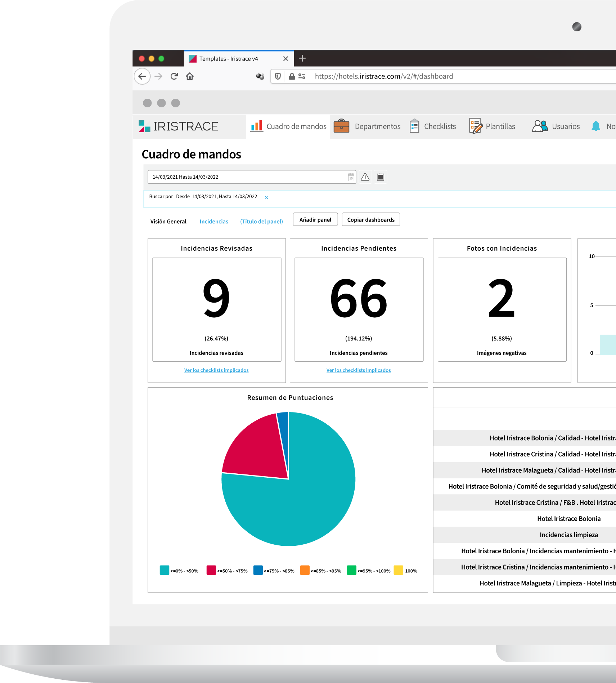
Task: Click the teal >=0% - <50% legend swatch
Action: [165, 570]
